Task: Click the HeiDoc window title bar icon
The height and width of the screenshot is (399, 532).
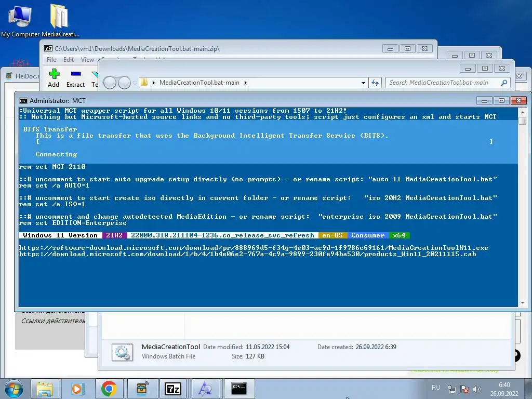Action: tap(9, 76)
